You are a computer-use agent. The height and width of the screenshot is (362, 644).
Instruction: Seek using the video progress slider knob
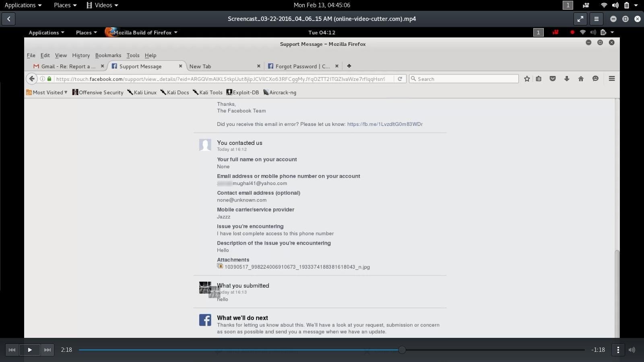[x=402, y=350]
